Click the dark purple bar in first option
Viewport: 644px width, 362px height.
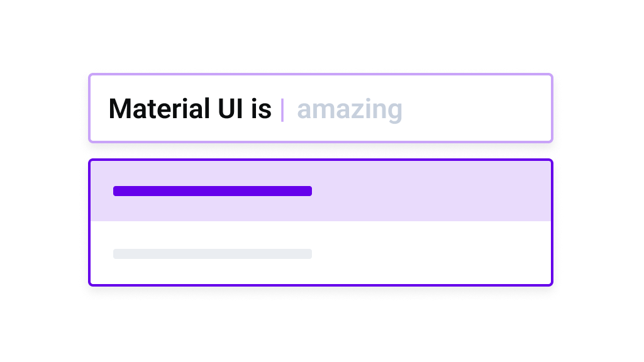[212, 191]
